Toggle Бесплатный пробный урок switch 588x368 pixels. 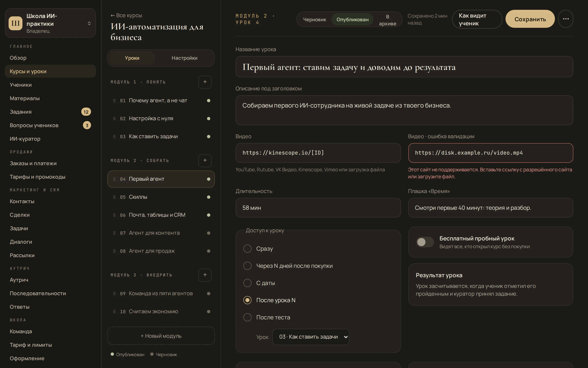point(425,242)
